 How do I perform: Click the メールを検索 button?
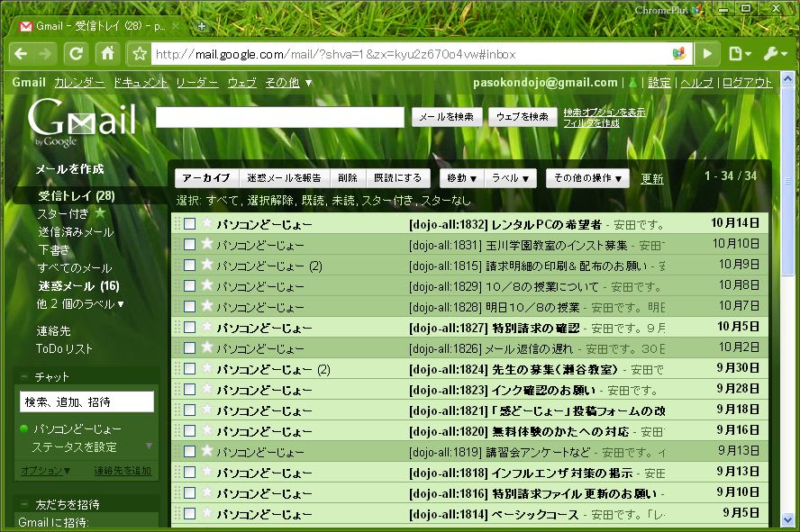pyautogui.click(x=446, y=117)
